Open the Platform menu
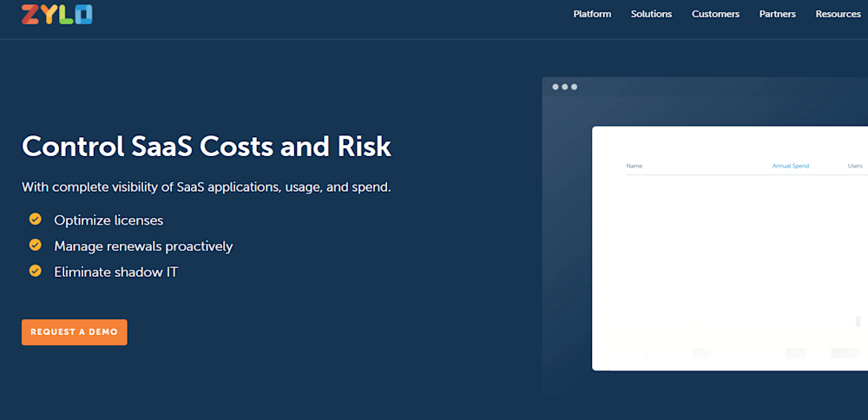This screenshot has width=868, height=420. (592, 15)
